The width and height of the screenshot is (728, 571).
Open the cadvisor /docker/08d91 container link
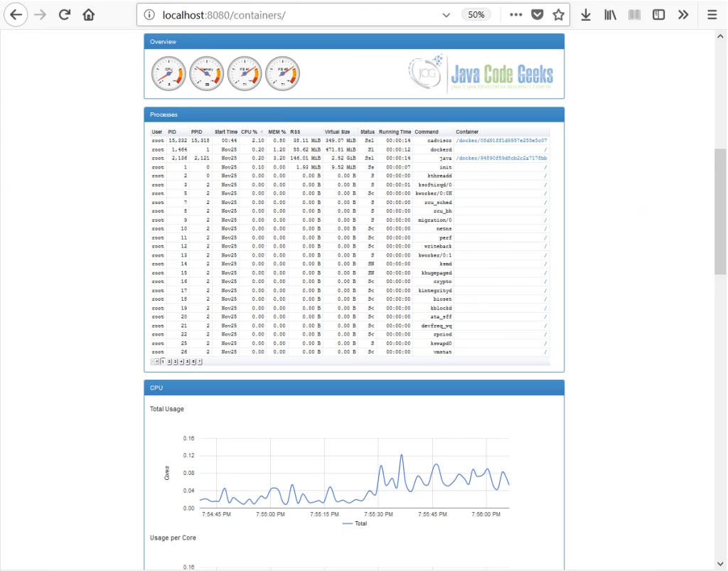(501, 140)
